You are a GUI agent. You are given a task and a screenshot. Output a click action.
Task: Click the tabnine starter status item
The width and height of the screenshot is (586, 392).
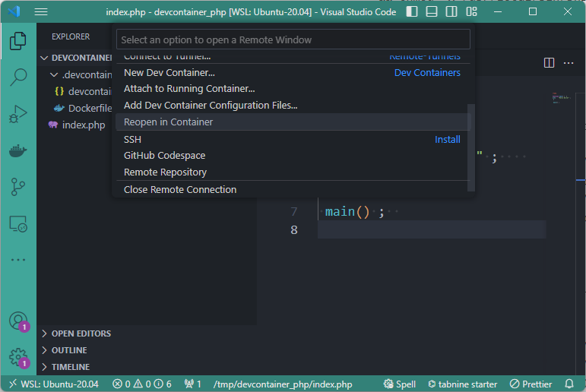point(463,384)
